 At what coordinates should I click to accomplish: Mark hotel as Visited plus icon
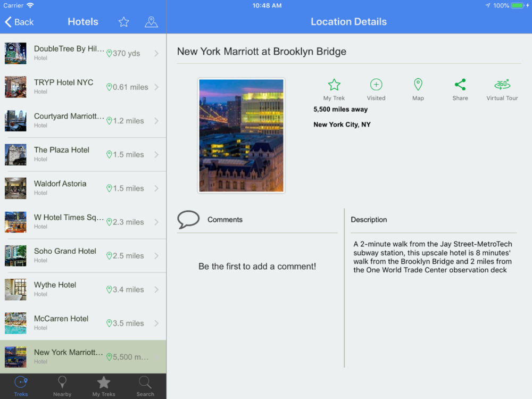click(x=376, y=85)
